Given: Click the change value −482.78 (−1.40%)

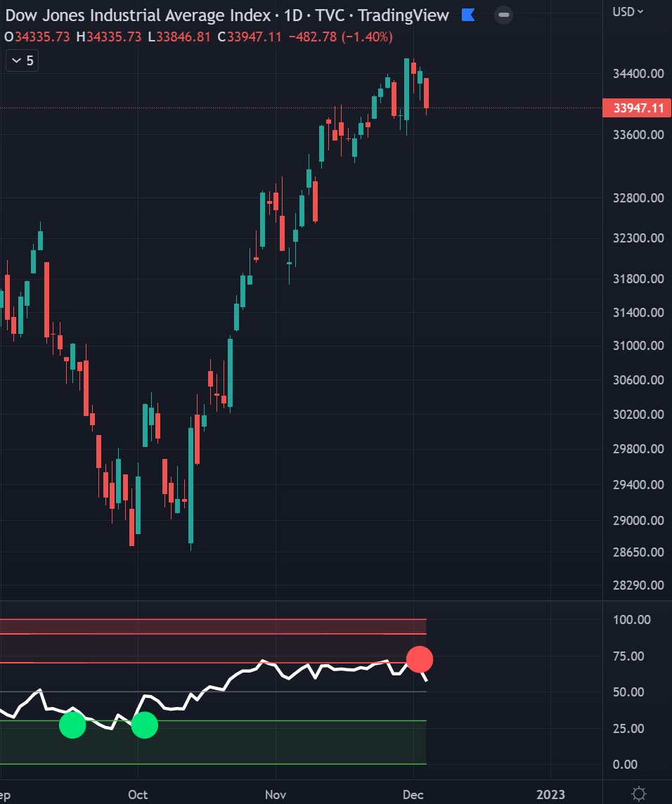Looking at the screenshot, I should [341, 37].
